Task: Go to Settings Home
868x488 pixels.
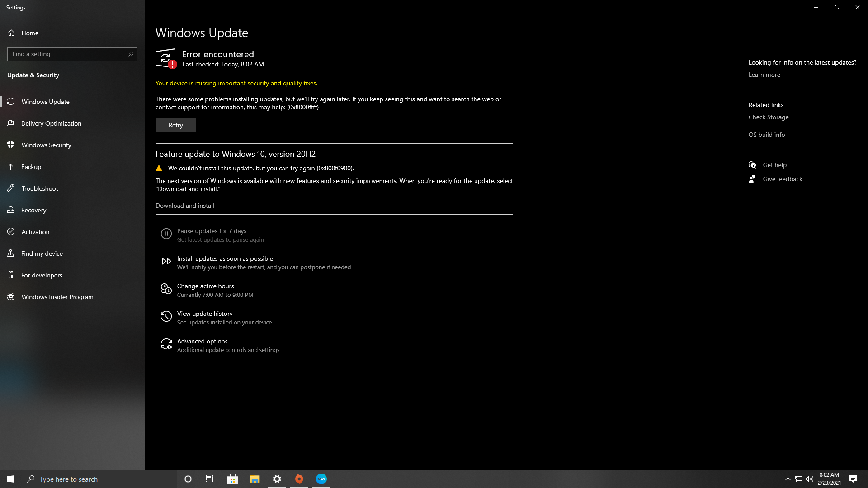Action: click(x=72, y=33)
